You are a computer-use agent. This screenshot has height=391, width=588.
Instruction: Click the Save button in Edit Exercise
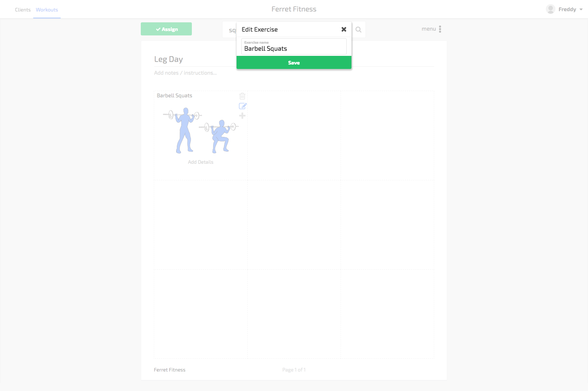(294, 63)
